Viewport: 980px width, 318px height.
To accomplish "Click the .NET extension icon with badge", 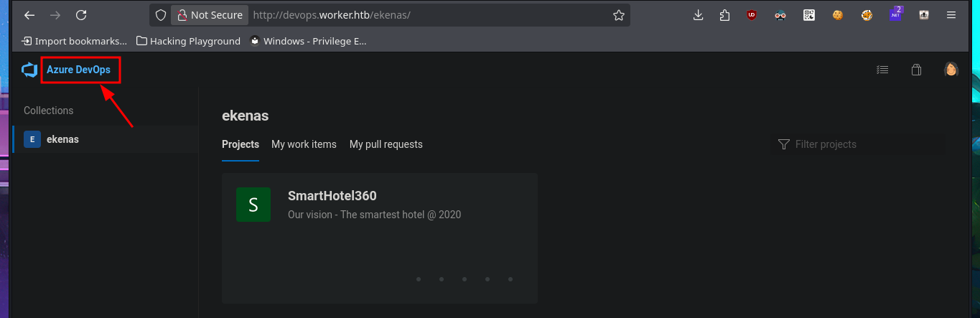I will pos(895,15).
